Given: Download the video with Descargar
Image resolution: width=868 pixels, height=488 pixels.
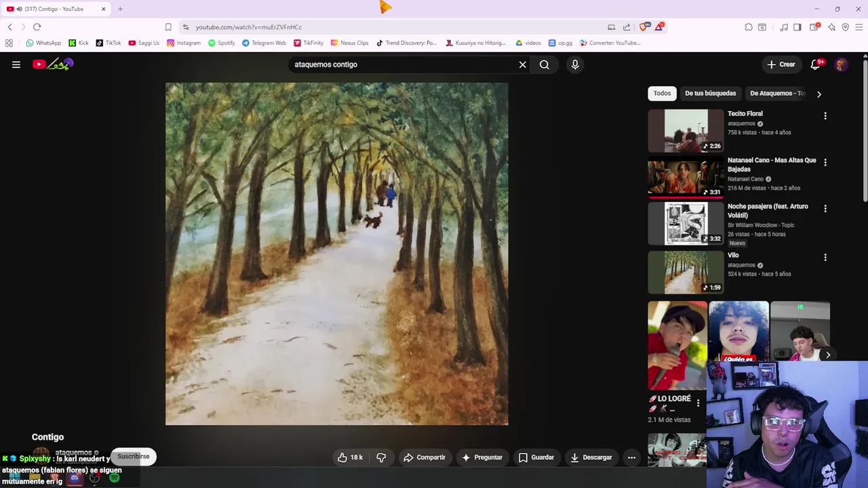Looking at the screenshot, I should click(591, 457).
